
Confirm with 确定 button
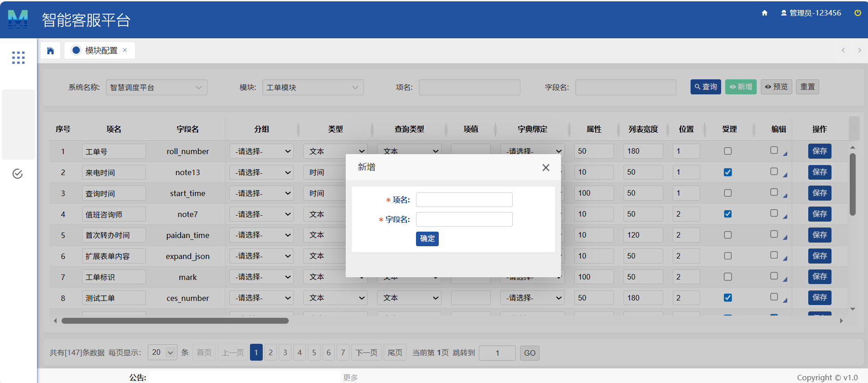427,238
